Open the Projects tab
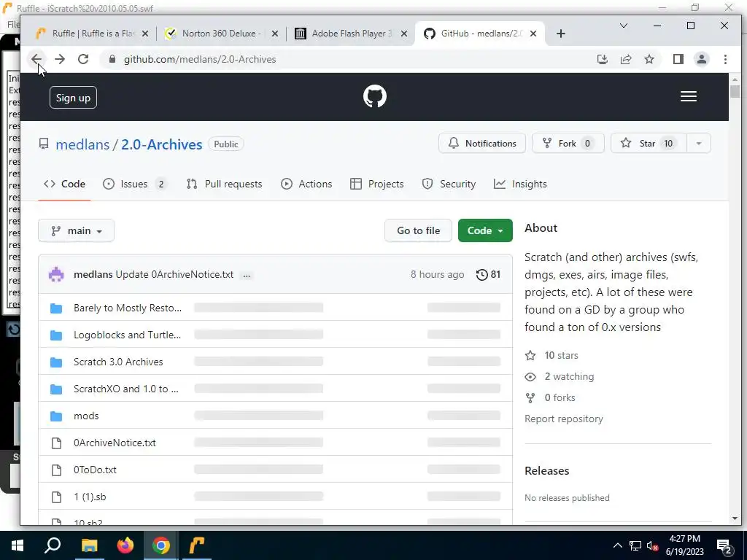The width and height of the screenshot is (747, 560). pyautogui.click(x=376, y=184)
